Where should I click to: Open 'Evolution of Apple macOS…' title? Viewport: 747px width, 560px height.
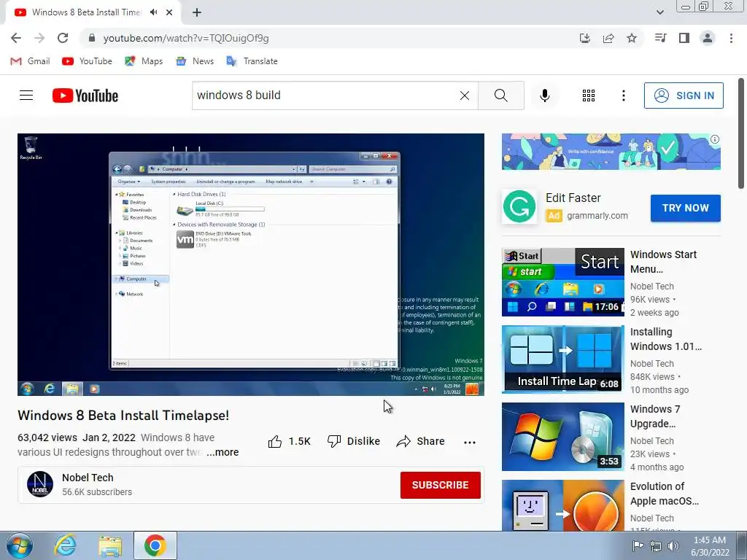(664, 494)
